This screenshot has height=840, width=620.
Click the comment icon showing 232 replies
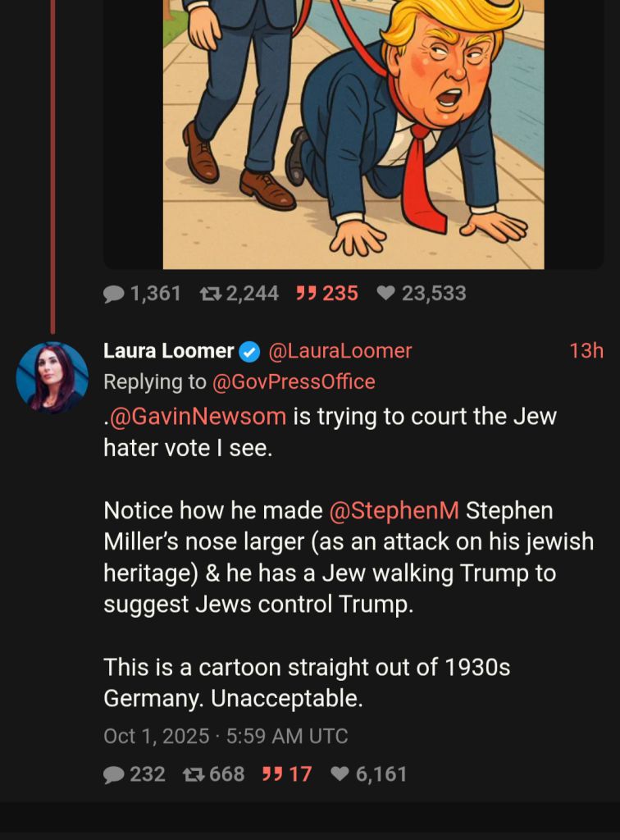pos(114,774)
